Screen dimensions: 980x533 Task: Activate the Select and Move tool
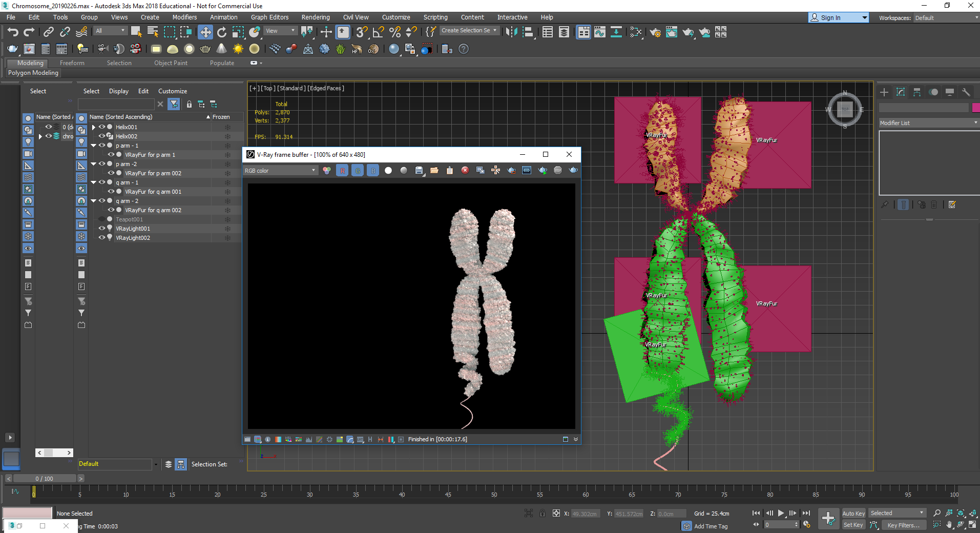tap(205, 32)
